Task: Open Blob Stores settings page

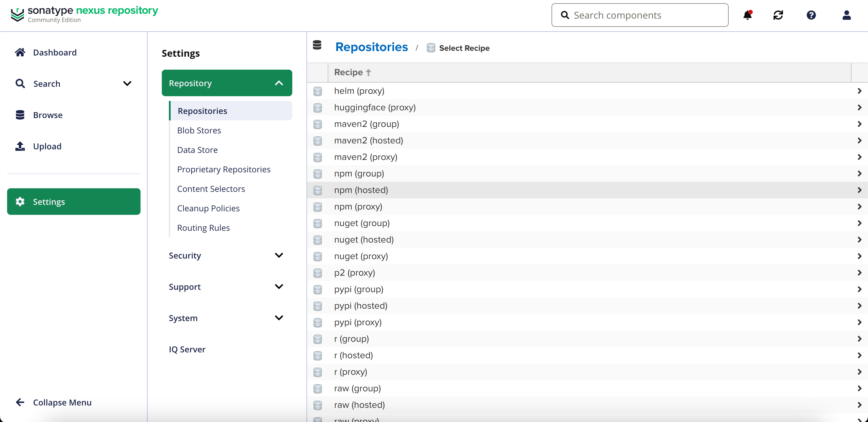Action: pyautogui.click(x=199, y=130)
